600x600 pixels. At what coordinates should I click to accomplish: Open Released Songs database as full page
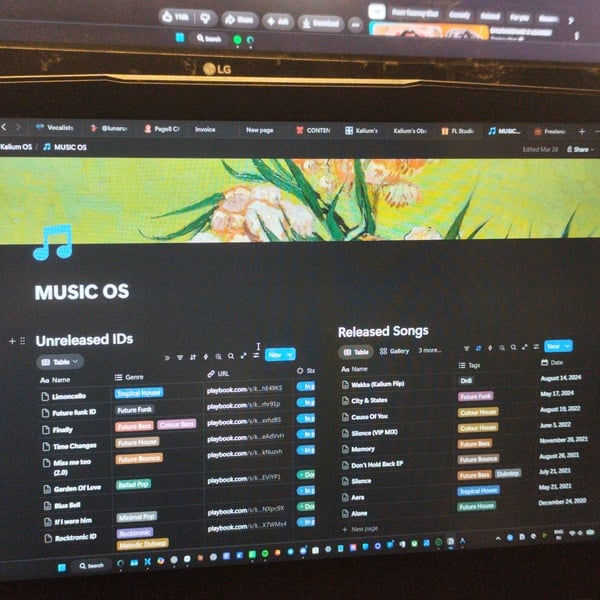coord(525,347)
